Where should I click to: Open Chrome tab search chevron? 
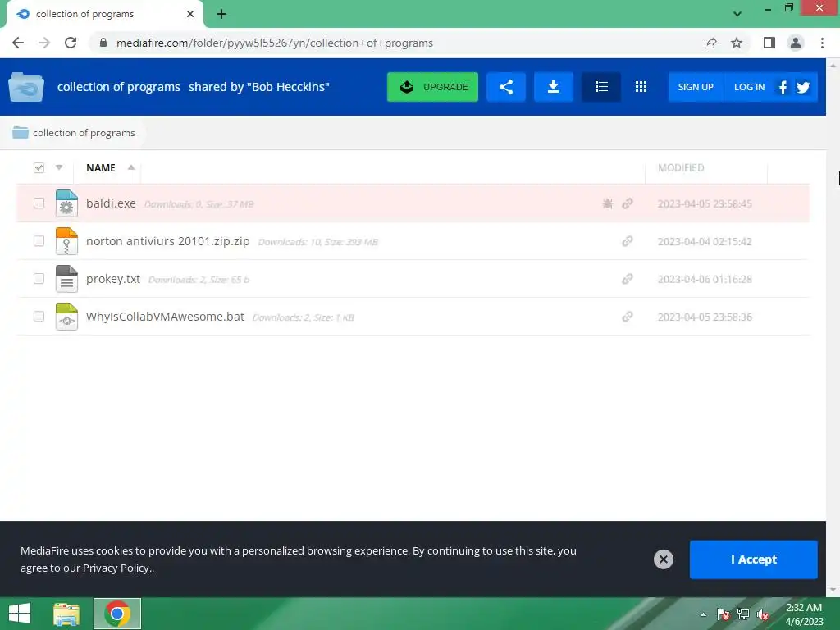click(737, 14)
